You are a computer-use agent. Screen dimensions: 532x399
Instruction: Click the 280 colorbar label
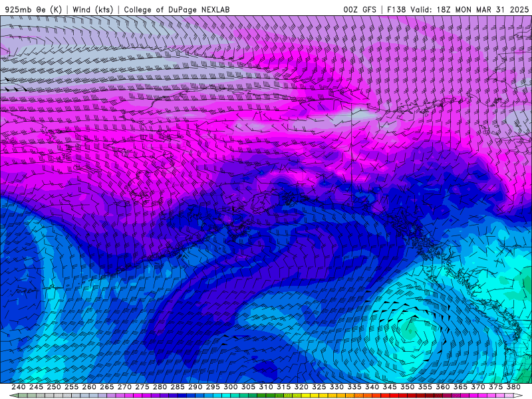[160, 387]
